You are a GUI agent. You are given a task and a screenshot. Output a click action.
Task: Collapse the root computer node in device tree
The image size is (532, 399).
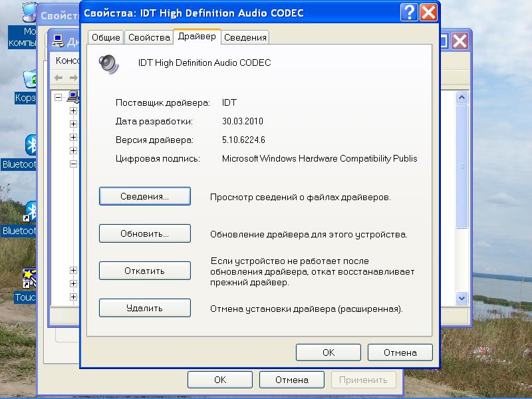(59, 97)
